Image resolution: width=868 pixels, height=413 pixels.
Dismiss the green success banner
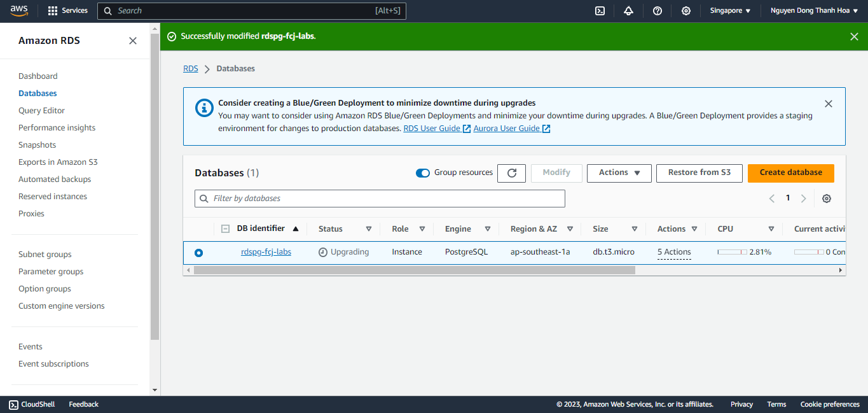click(x=854, y=36)
